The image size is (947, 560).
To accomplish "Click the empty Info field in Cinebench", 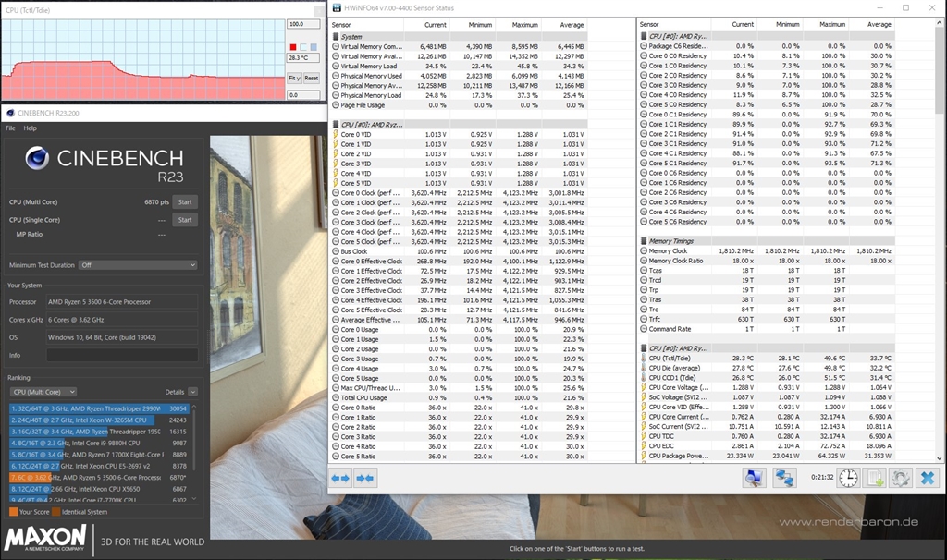I will tap(122, 356).
